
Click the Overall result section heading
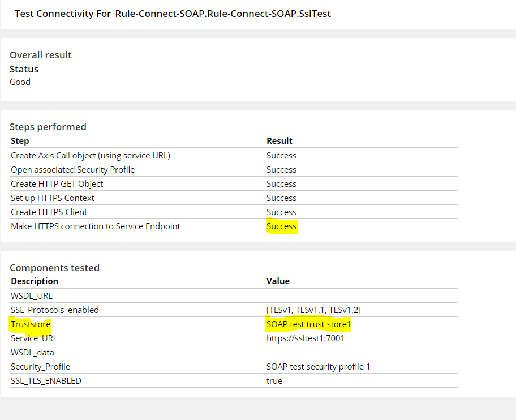click(41, 55)
